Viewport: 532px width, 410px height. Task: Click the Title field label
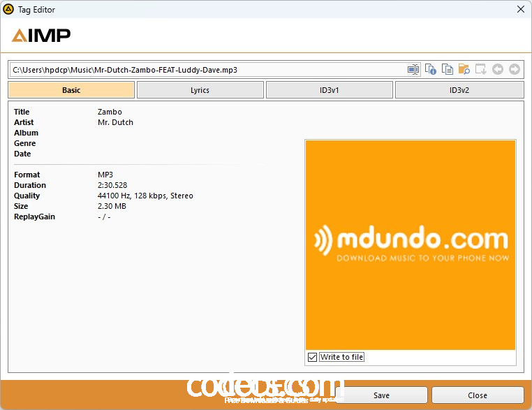[x=22, y=112]
